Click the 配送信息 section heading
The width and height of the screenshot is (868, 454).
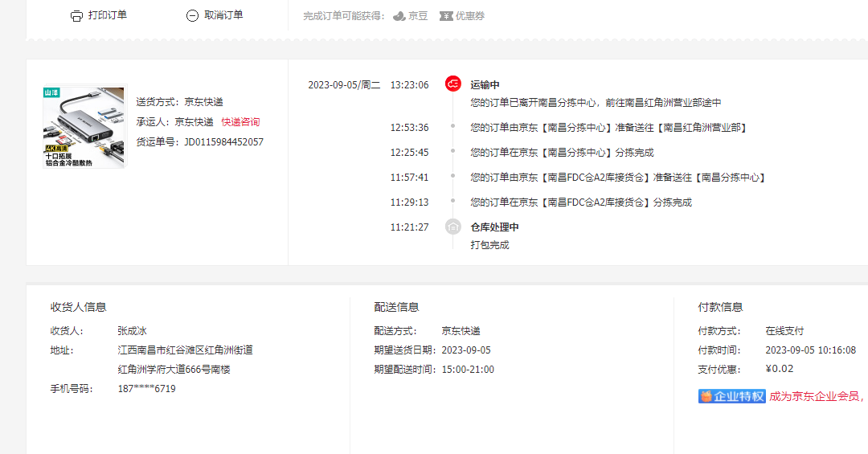(x=396, y=307)
